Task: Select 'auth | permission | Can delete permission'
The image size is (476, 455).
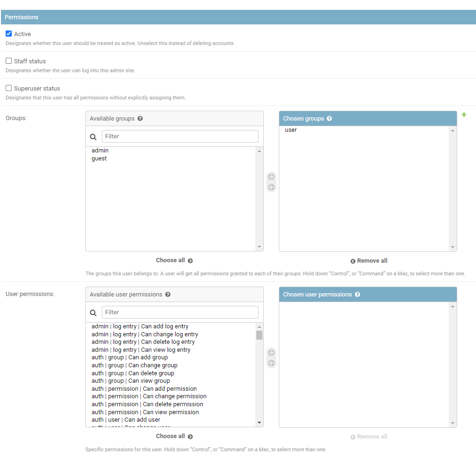Action: click(170, 404)
